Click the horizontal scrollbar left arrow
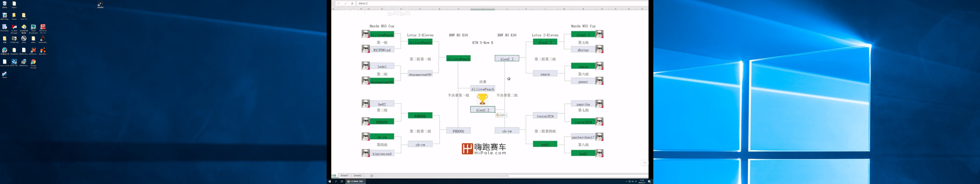The image size is (980, 184). point(507,176)
